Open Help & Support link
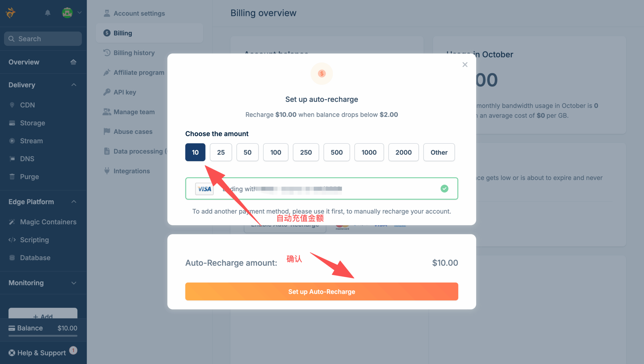 point(42,353)
